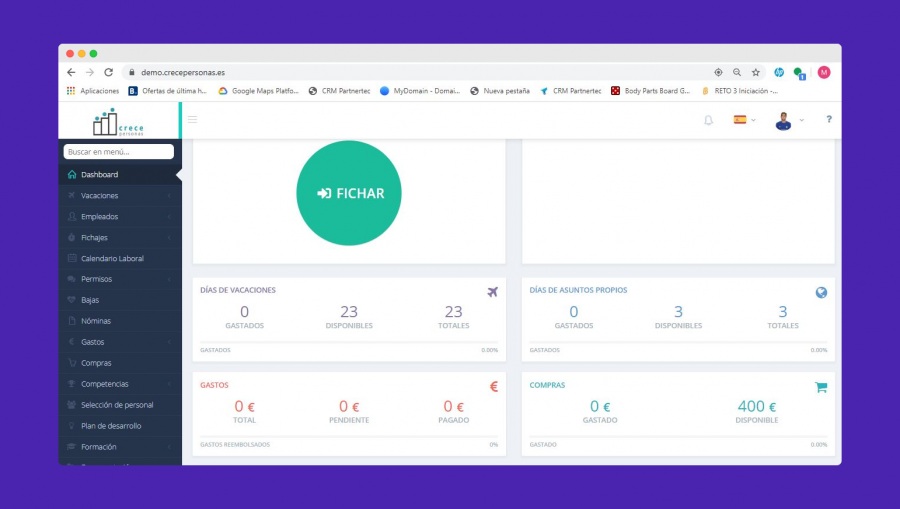Click the browser back arrow
The image size is (900, 509).
(71, 72)
